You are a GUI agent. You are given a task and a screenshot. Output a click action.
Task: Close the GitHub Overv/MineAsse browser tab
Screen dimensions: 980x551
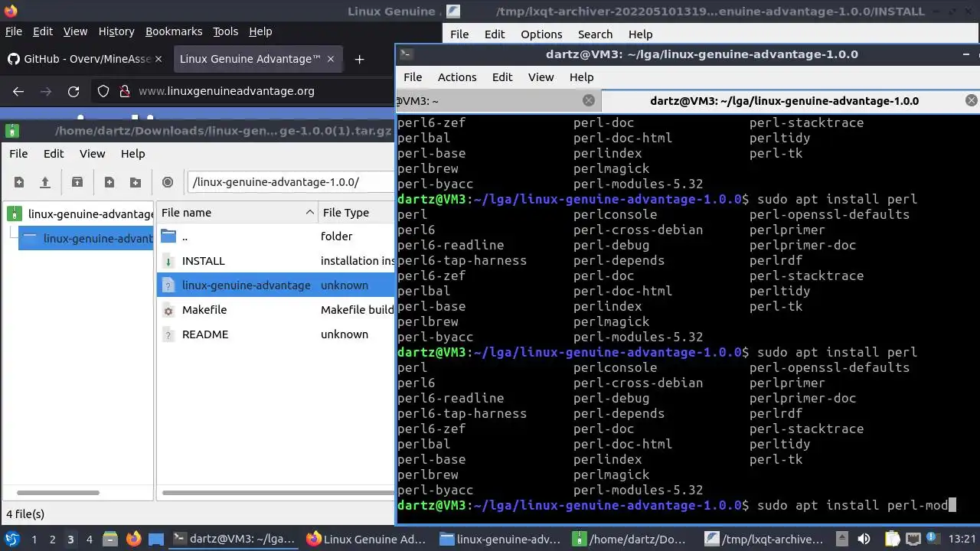click(x=158, y=59)
